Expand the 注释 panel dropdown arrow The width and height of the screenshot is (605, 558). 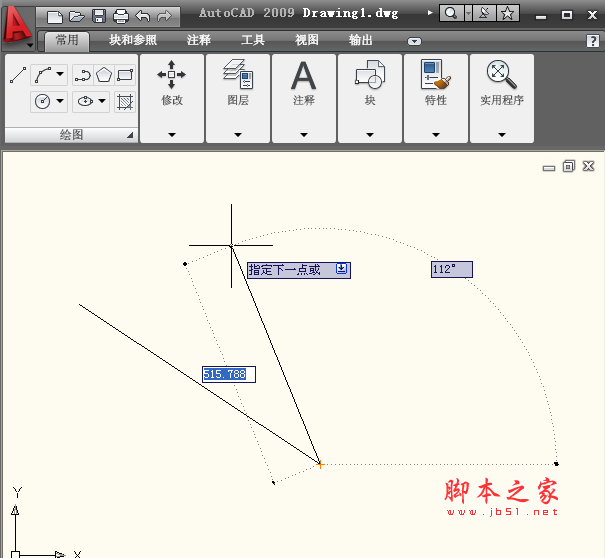coord(304,135)
